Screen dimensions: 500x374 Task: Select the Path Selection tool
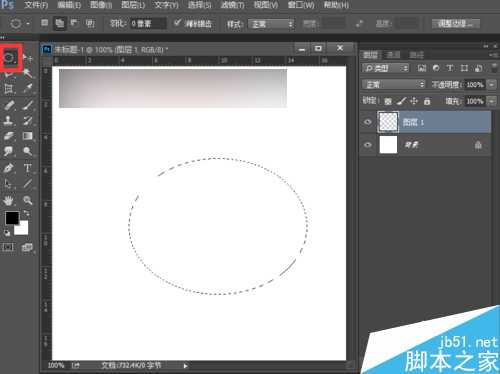[9, 183]
